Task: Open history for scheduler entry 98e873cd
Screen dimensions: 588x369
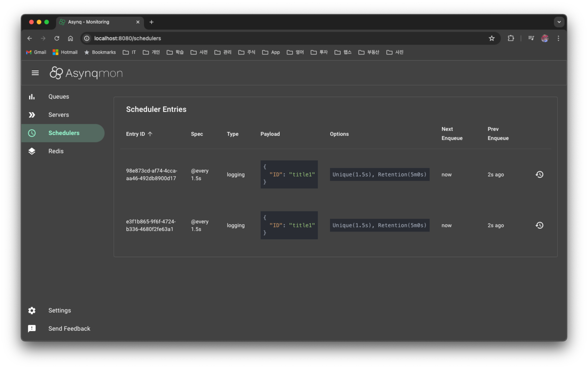Action: (x=539, y=174)
